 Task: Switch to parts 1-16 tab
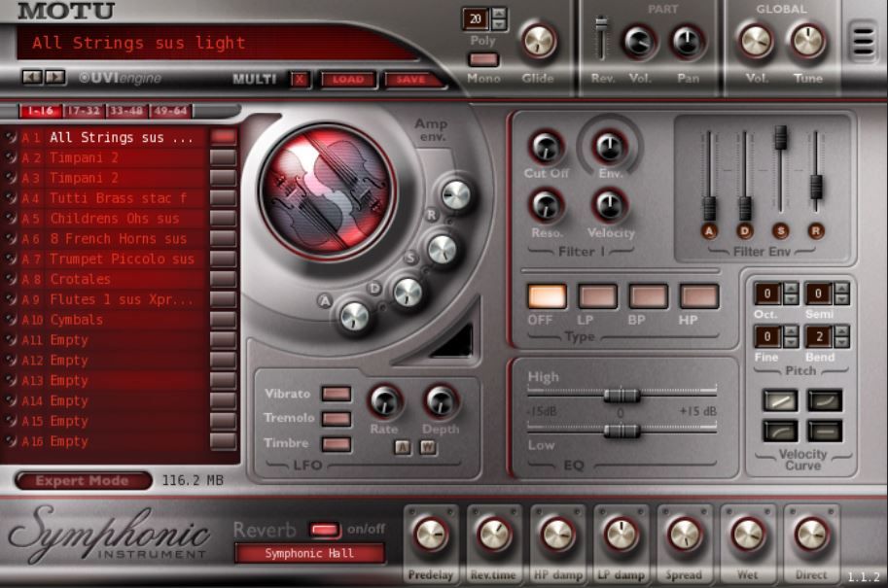point(40,111)
